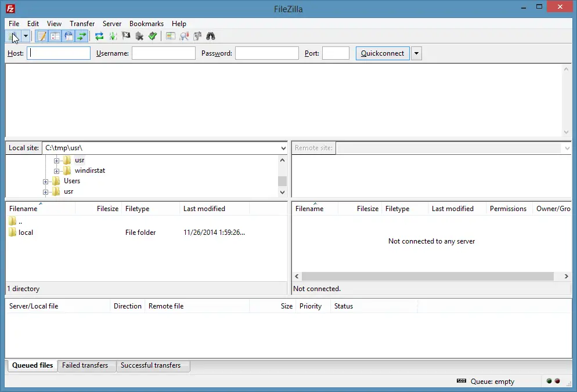Open the Local site path dropdown
Image resolution: width=577 pixels, height=392 pixels.
(x=283, y=148)
